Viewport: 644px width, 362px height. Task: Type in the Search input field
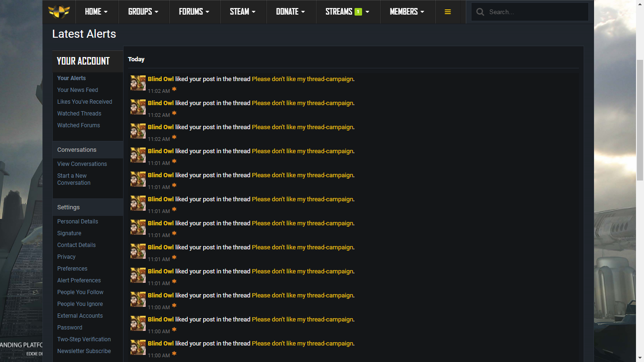pyautogui.click(x=535, y=12)
